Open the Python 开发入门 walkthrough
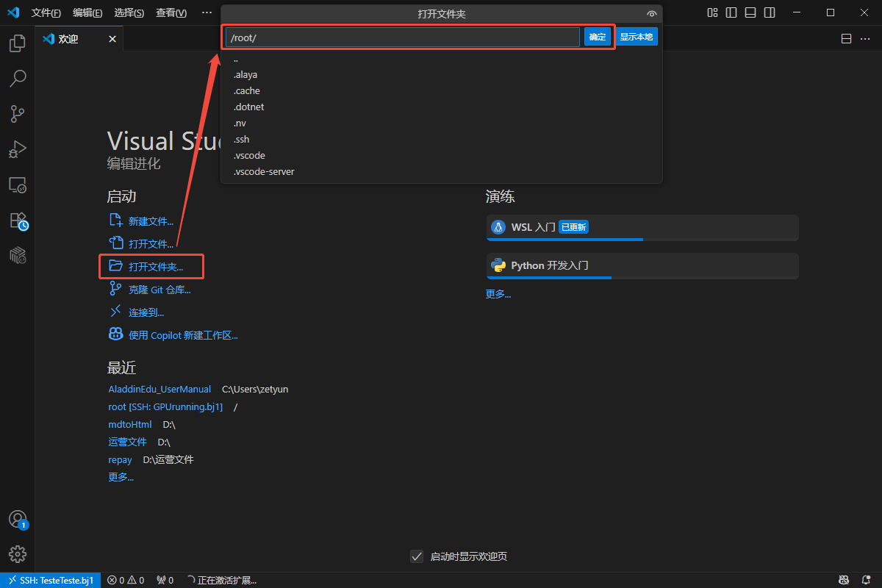This screenshot has width=882, height=588. coord(642,265)
